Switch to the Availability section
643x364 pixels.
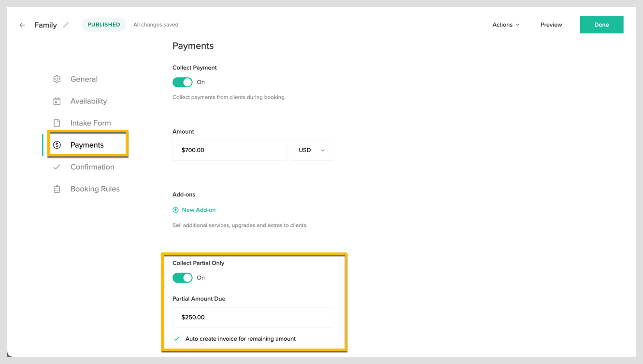[89, 101]
